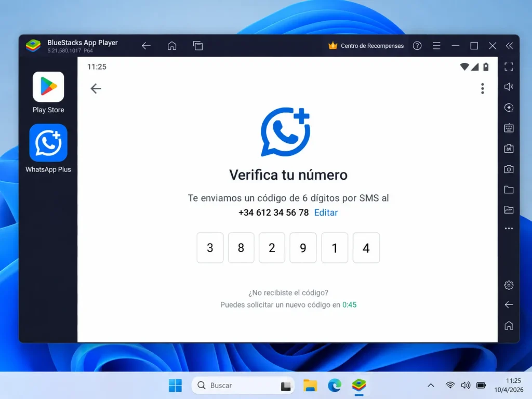This screenshot has height=399, width=532.
Task: Go back from the verification screen
Action: click(96, 88)
